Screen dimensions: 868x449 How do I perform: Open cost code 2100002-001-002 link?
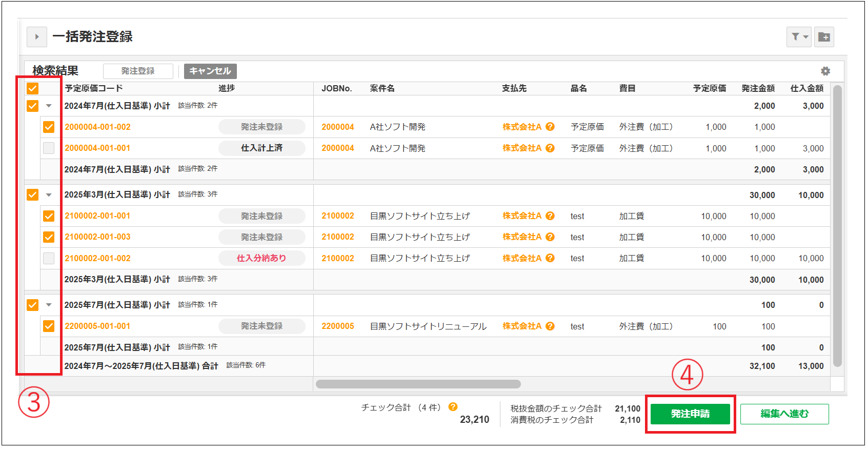pyautogui.click(x=97, y=258)
